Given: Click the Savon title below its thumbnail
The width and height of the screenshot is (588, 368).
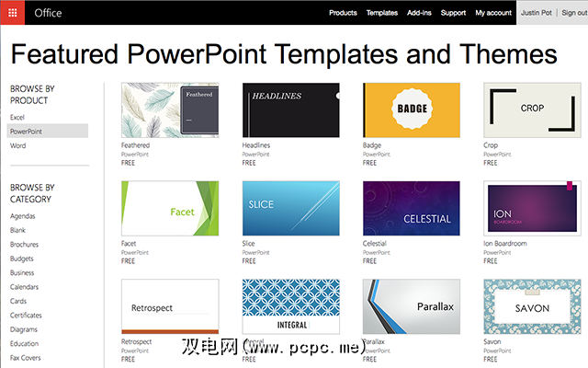Looking at the screenshot, I should (492, 341).
